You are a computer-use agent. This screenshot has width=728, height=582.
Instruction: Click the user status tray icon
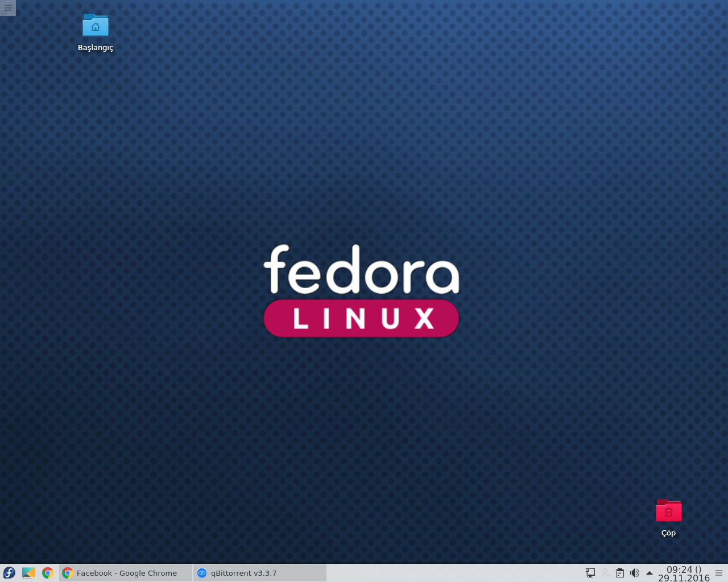[x=605, y=573]
